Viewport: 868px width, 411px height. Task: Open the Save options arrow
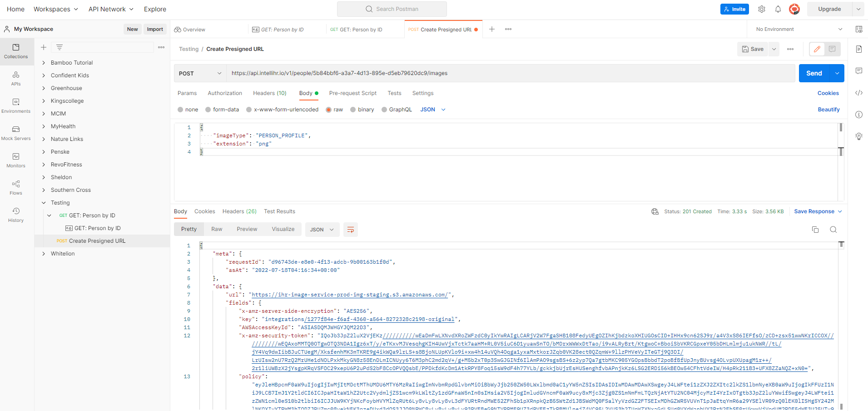tap(774, 49)
